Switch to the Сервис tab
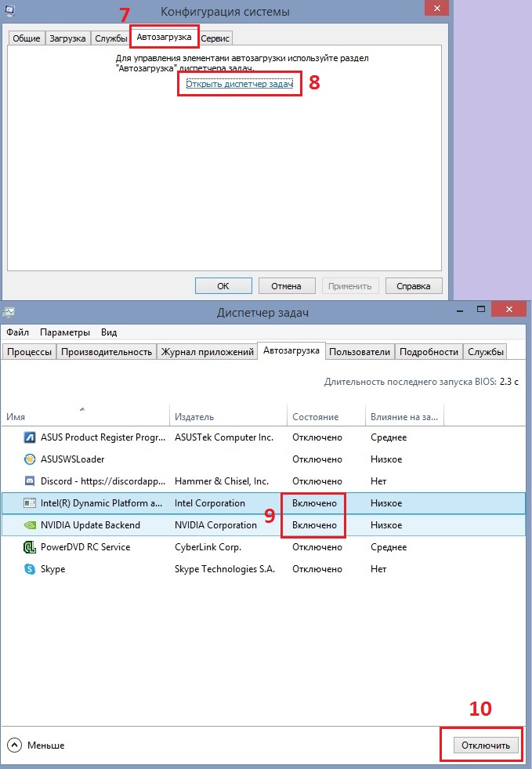This screenshot has height=769, width=532. click(x=215, y=38)
